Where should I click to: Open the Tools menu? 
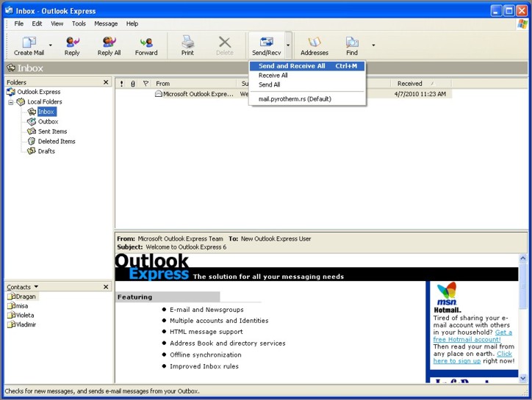click(79, 23)
